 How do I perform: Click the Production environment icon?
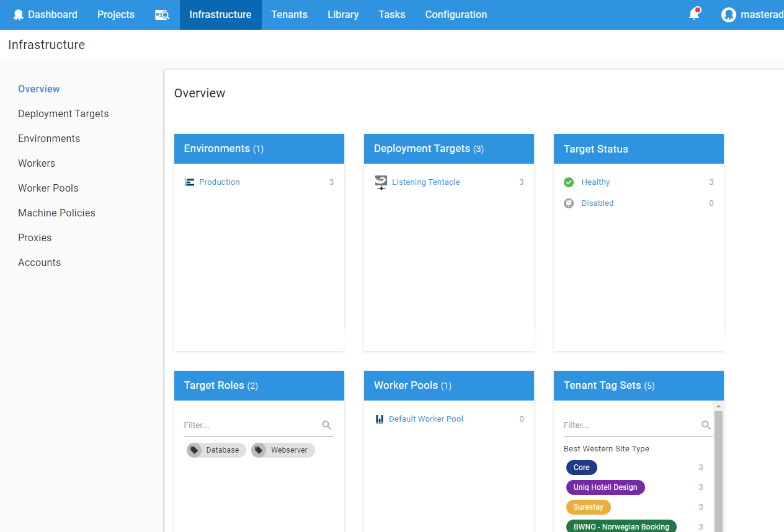(x=190, y=182)
